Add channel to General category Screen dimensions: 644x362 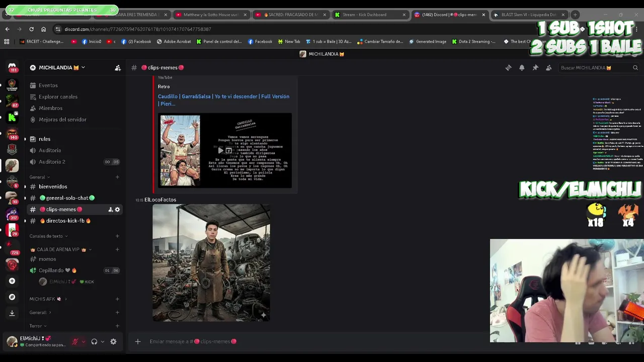pyautogui.click(x=117, y=177)
